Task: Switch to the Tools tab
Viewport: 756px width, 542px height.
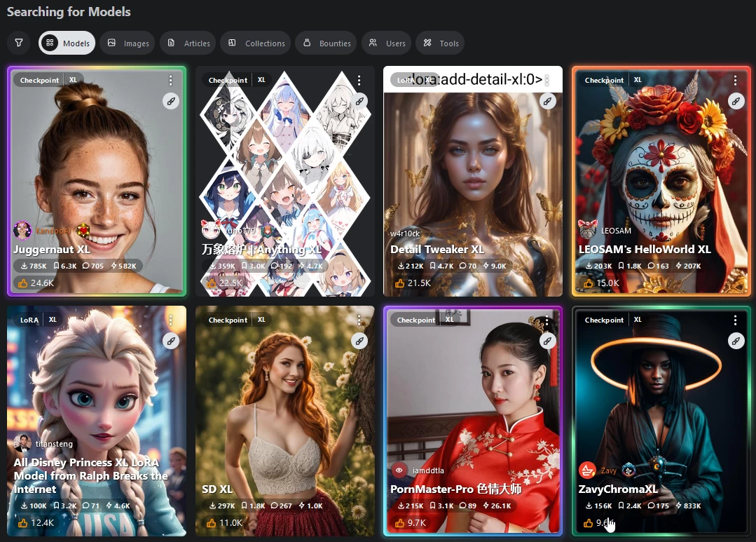Action: coord(441,43)
